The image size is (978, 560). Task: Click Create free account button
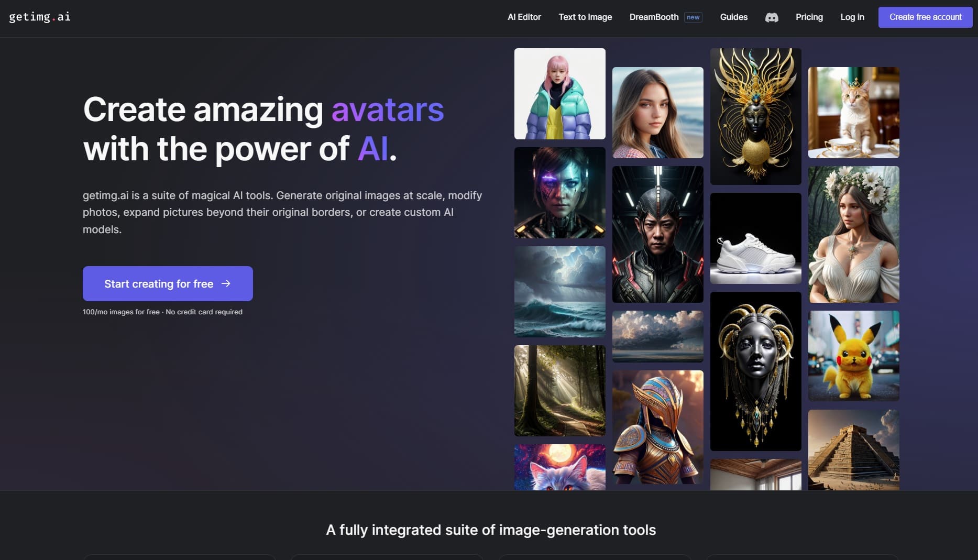coord(925,17)
